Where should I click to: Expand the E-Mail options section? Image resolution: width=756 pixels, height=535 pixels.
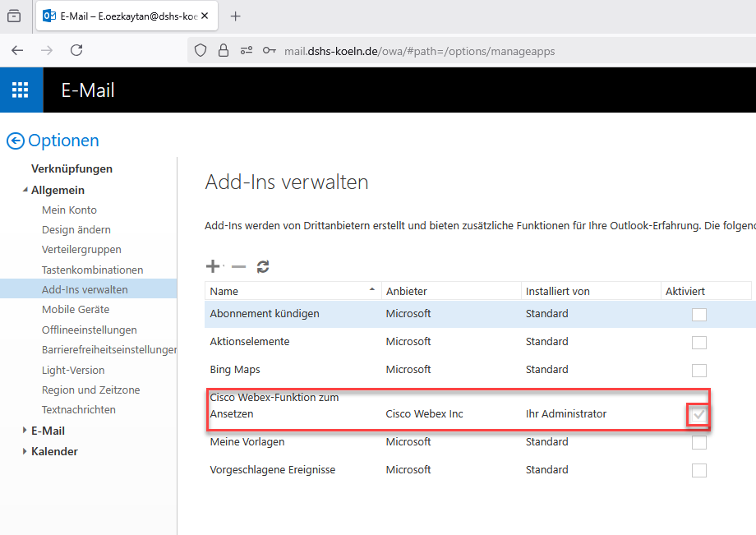click(25, 431)
